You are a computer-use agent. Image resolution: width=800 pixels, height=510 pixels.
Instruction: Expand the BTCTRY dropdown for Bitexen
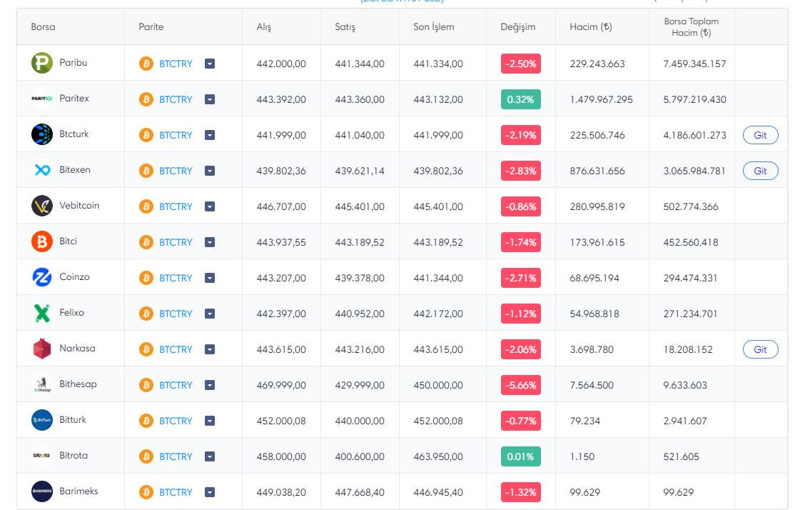click(210, 171)
